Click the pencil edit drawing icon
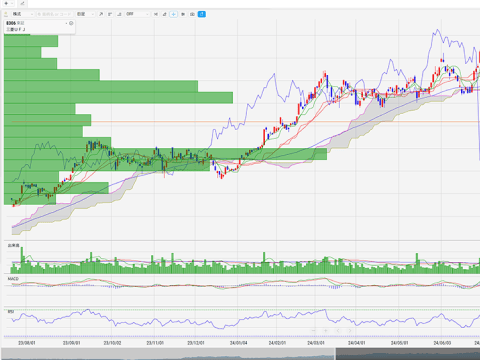The width and height of the screenshot is (480, 360). tap(165, 14)
